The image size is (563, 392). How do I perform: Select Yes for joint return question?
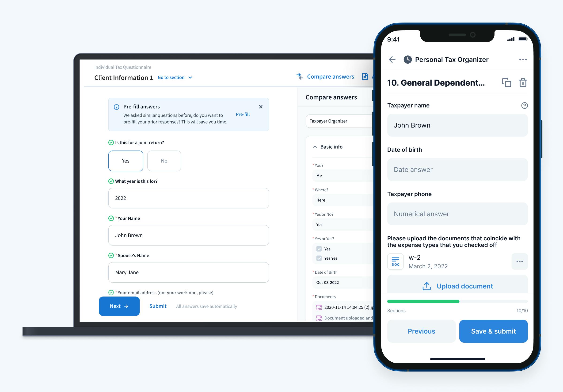[126, 161]
